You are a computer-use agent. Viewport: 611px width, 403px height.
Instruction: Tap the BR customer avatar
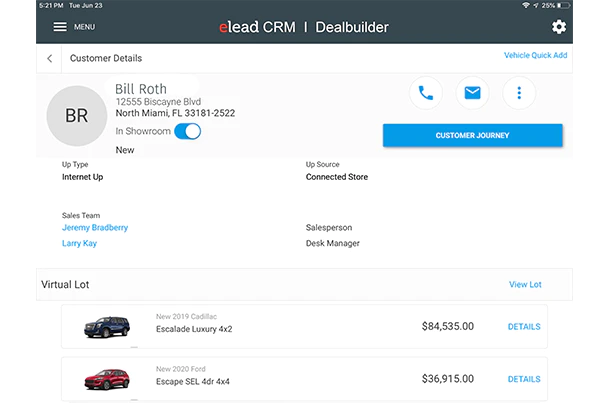[x=77, y=116]
